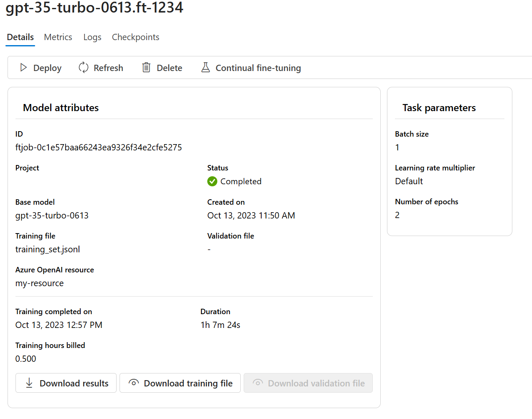Image resolution: width=532 pixels, height=419 pixels.
Task: Click the eye icon for training file
Action: click(134, 383)
